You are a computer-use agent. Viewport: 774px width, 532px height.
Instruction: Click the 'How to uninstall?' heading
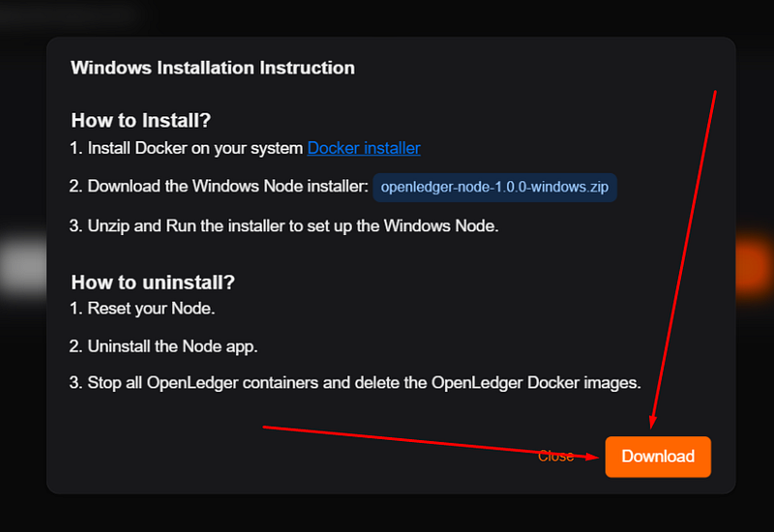tap(153, 282)
